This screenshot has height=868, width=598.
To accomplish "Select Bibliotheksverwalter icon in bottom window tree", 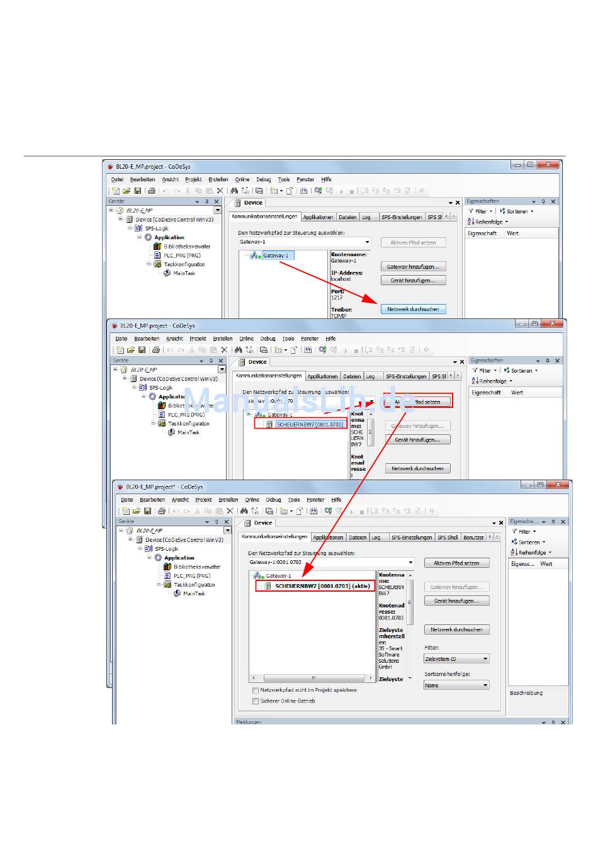I will (x=167, y=566).
